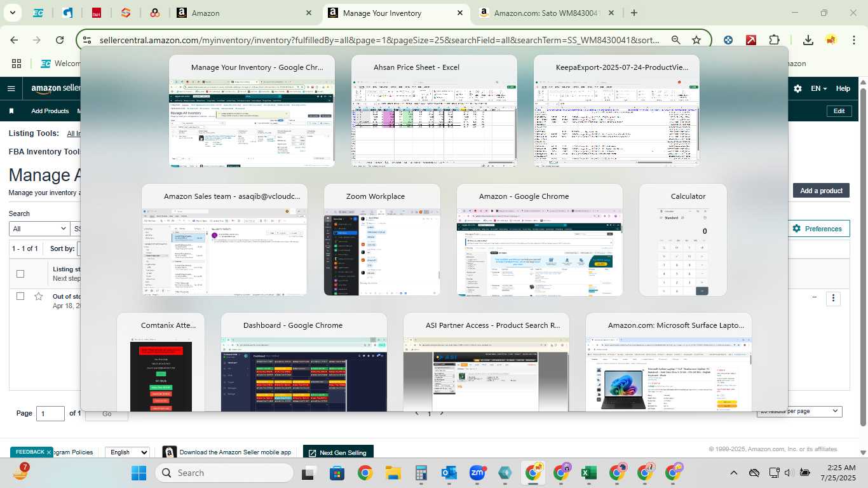The height and width of the screenshot is (488, 868).
Task: Reload the Seller Central page
Action: pos(60,40)
